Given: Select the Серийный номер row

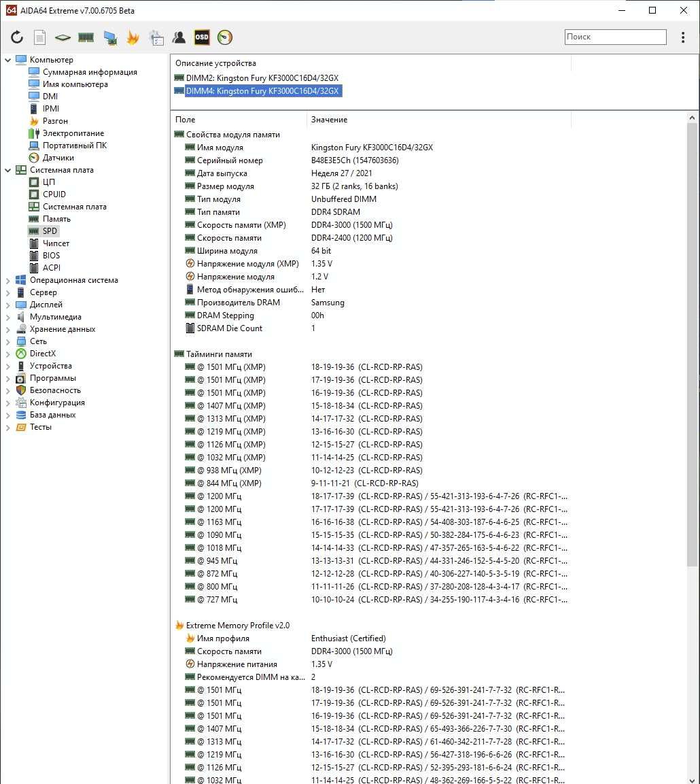Looking at the screenshot, I should [370, 160].
